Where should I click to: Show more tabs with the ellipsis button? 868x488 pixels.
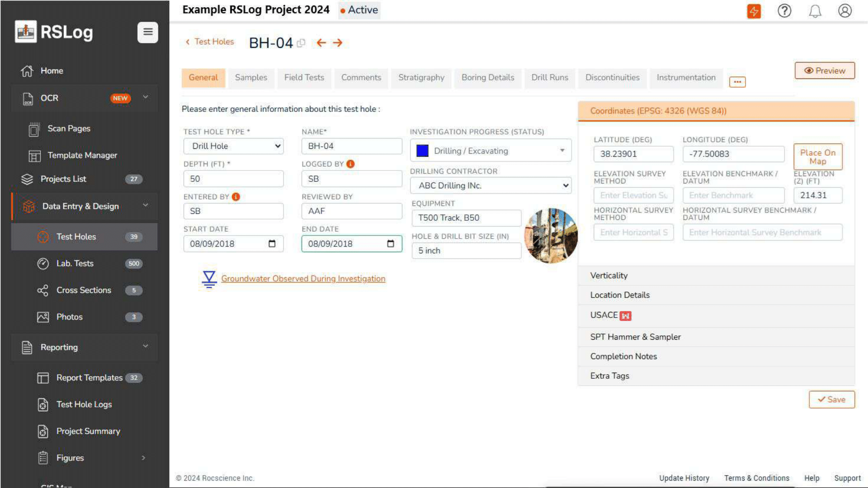point(737,82)
